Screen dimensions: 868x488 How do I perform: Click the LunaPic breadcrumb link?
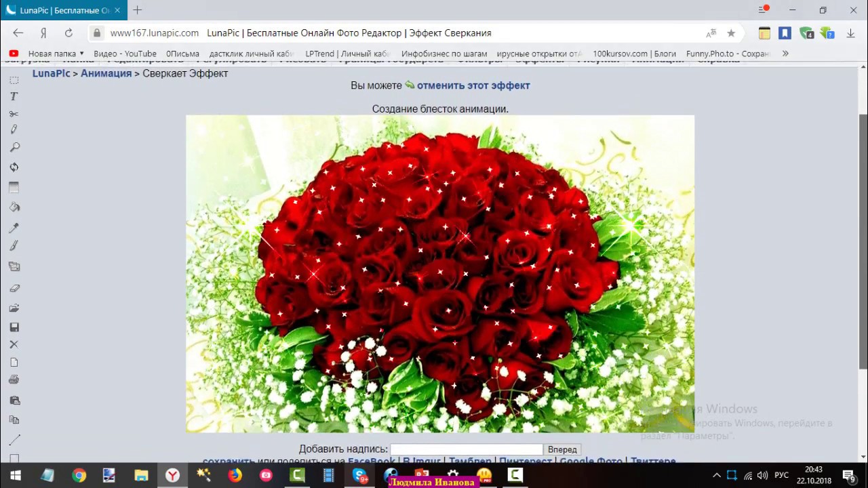tap(51, 73)
